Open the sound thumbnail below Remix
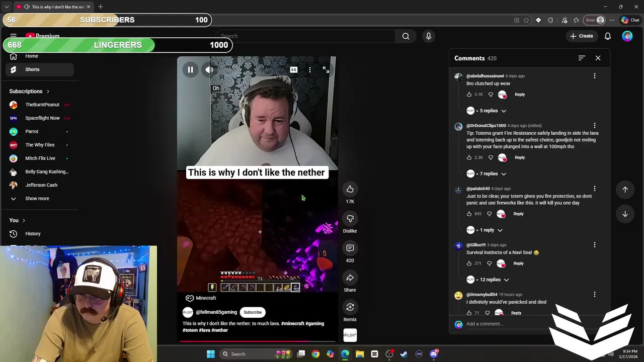 pos(350,335)
